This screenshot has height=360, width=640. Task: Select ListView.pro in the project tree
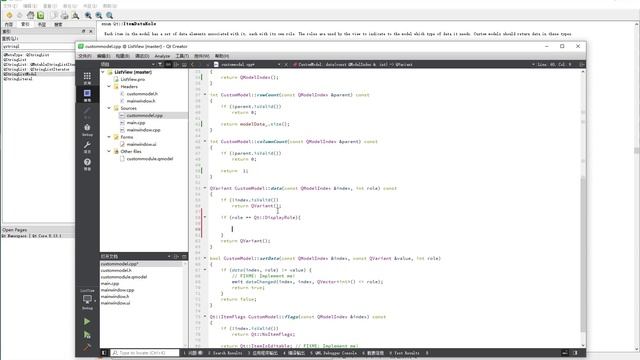coord(133,79)
